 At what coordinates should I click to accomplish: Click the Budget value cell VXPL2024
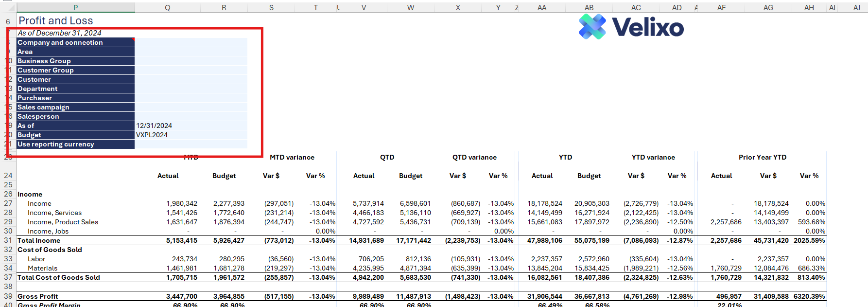(191, 135)
